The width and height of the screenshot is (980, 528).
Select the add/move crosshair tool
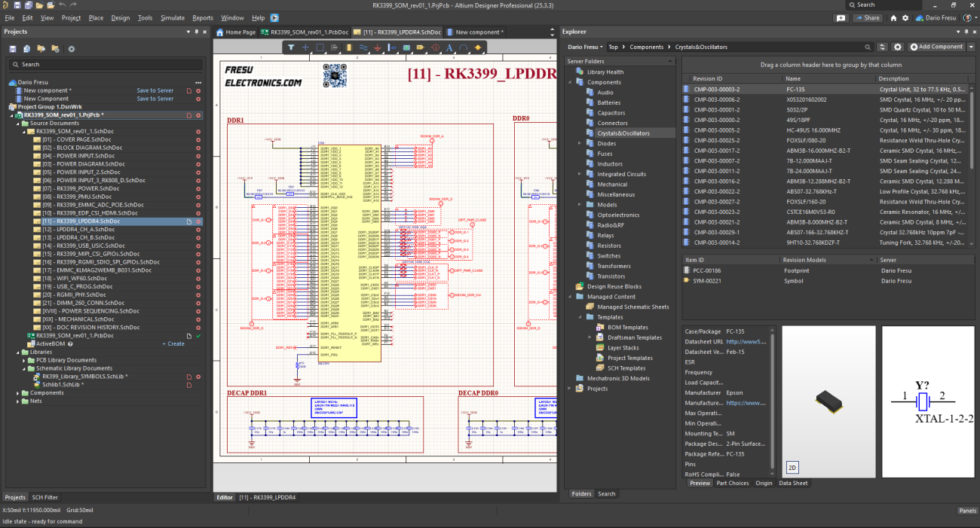click(305, 47)
